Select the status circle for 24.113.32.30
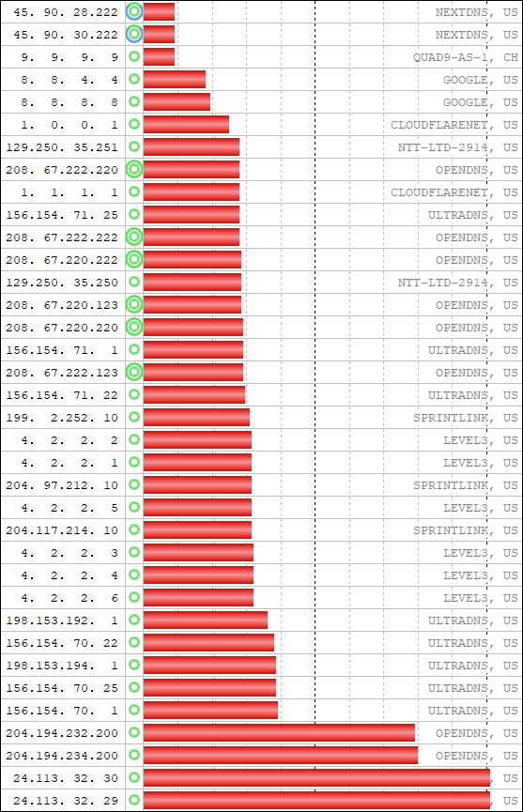 [134, 777]
